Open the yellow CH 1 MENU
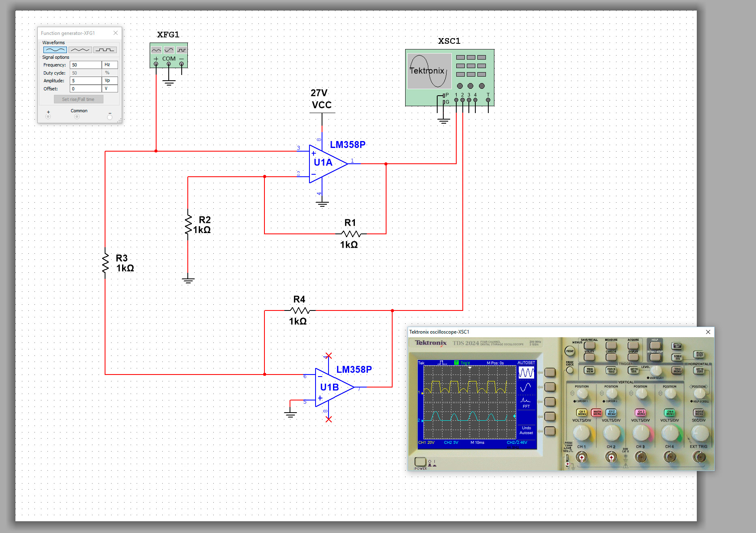The image size is (756, 533). click(x=582, y=413)
